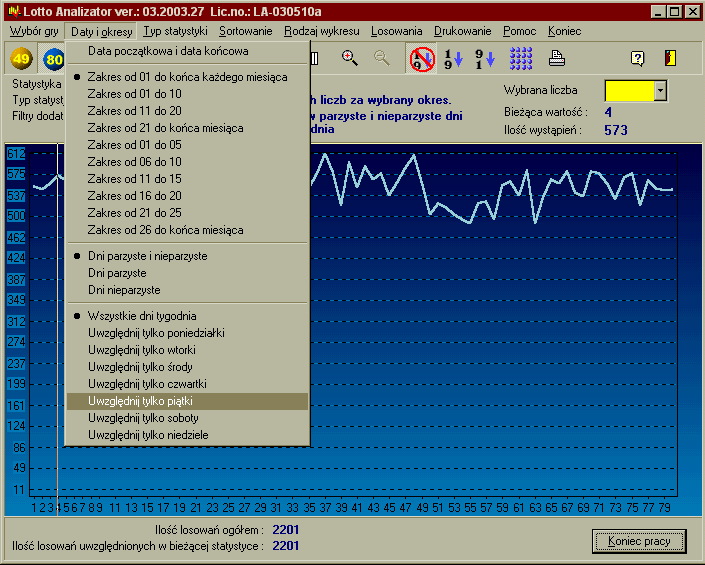The image size is (705, 565).
Task: Select 'Zakres od 06 do 10'
Action: point(187,162)
